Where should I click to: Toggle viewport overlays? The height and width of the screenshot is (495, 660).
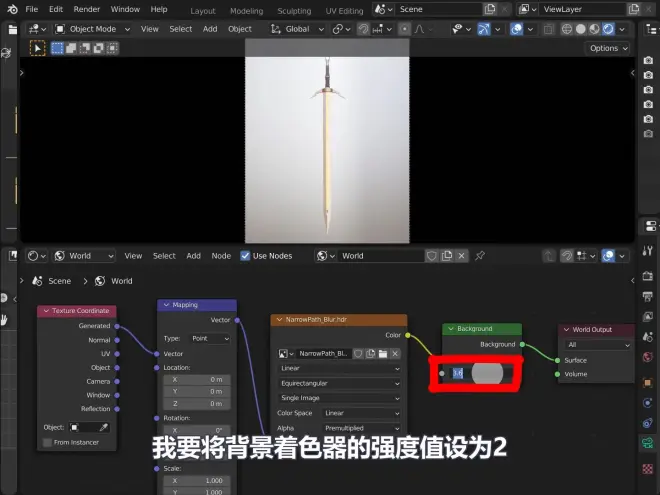coord(516,29)
